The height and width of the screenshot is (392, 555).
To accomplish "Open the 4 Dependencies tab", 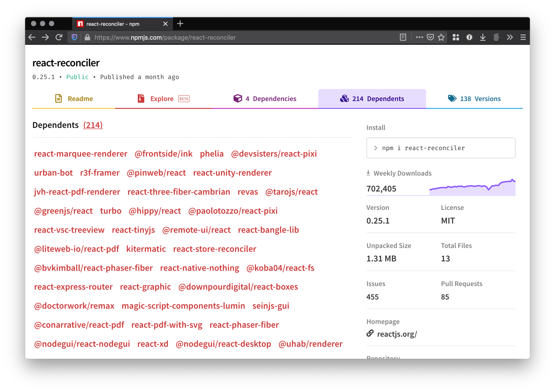I will tap(265, 98).
